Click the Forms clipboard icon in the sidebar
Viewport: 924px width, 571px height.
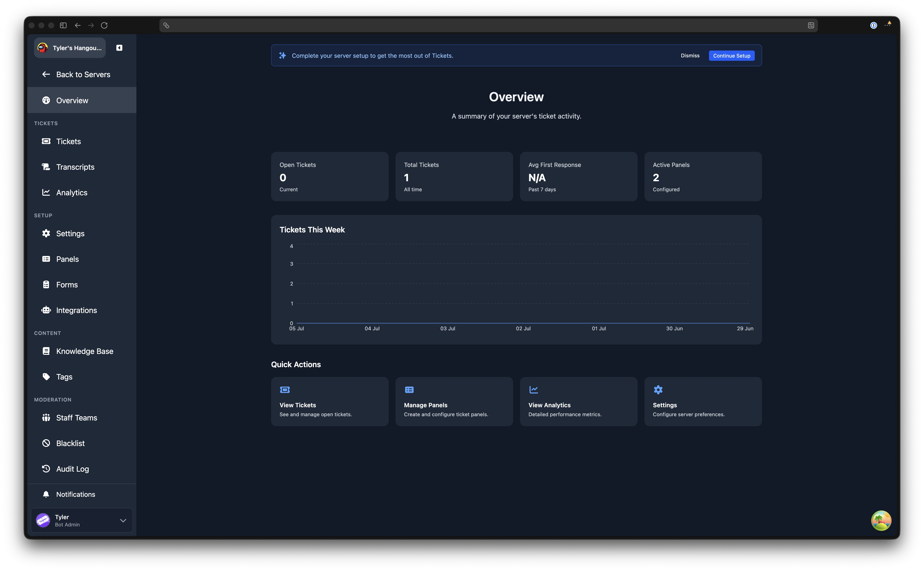pos(46,284)
